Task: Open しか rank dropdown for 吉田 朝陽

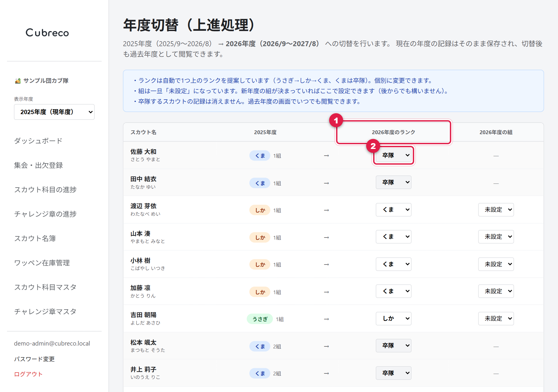Action: click(394, 319)
